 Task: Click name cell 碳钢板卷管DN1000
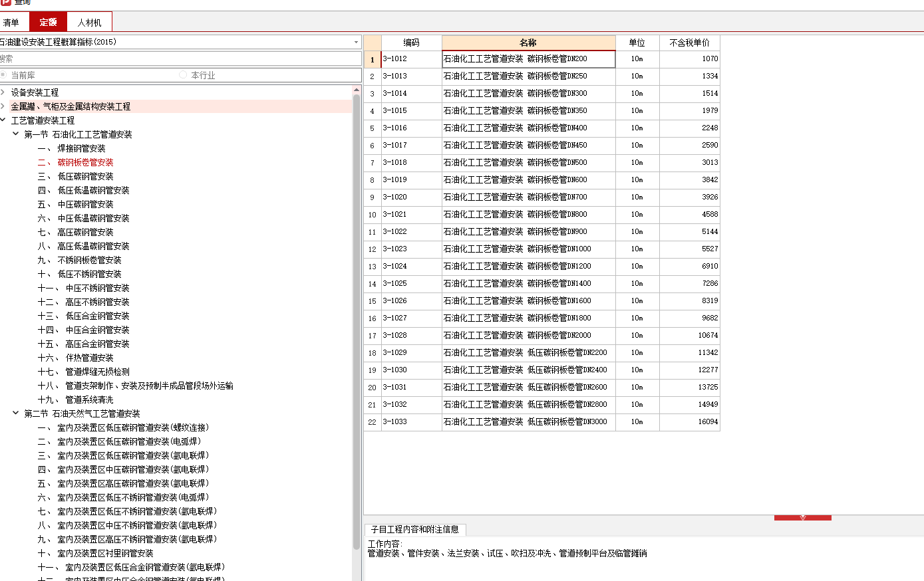[x=528, y=249]
